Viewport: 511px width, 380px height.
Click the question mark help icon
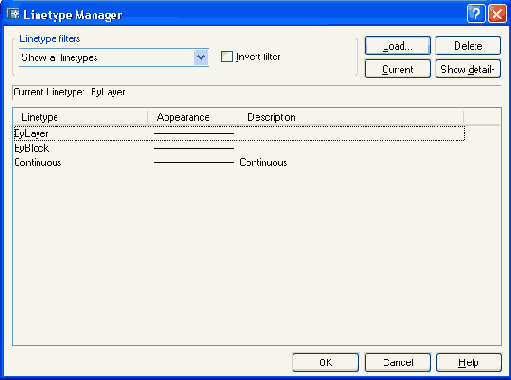[476, 14]
